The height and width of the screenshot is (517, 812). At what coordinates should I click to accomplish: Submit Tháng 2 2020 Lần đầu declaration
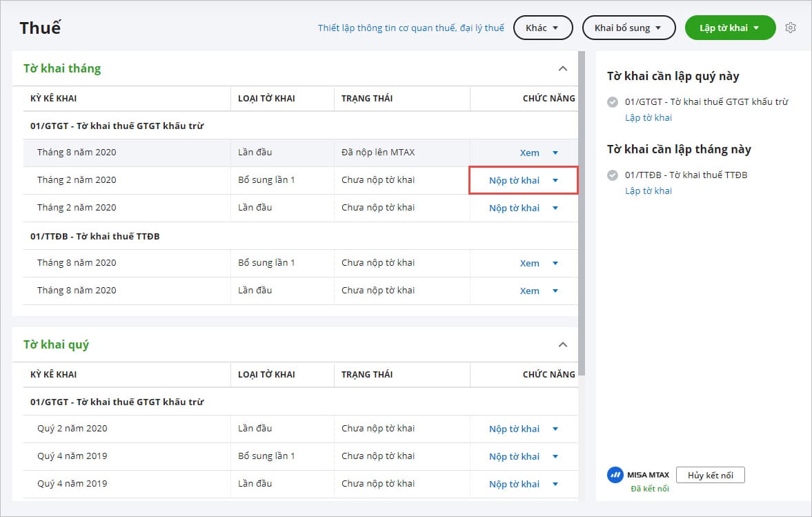pyautogui.click(x=514, y=208)
